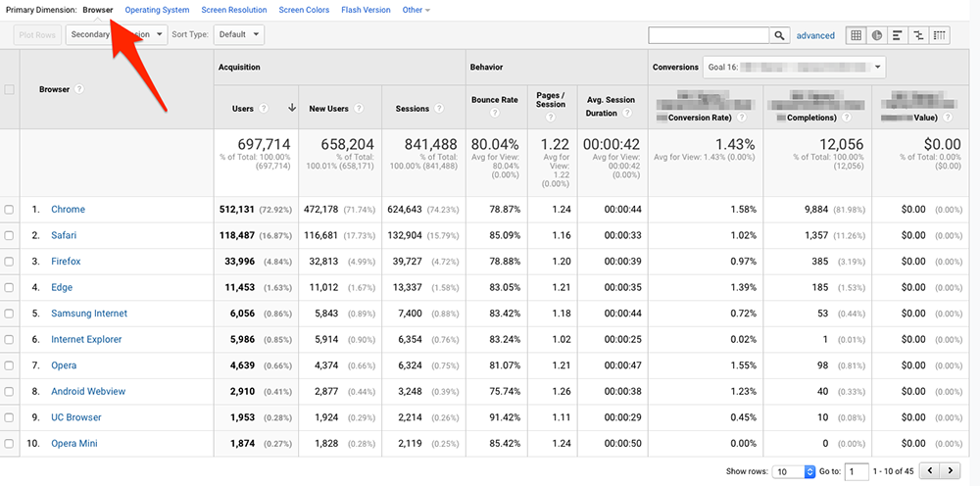Open the Show rows dropdown

coord(794,471)
